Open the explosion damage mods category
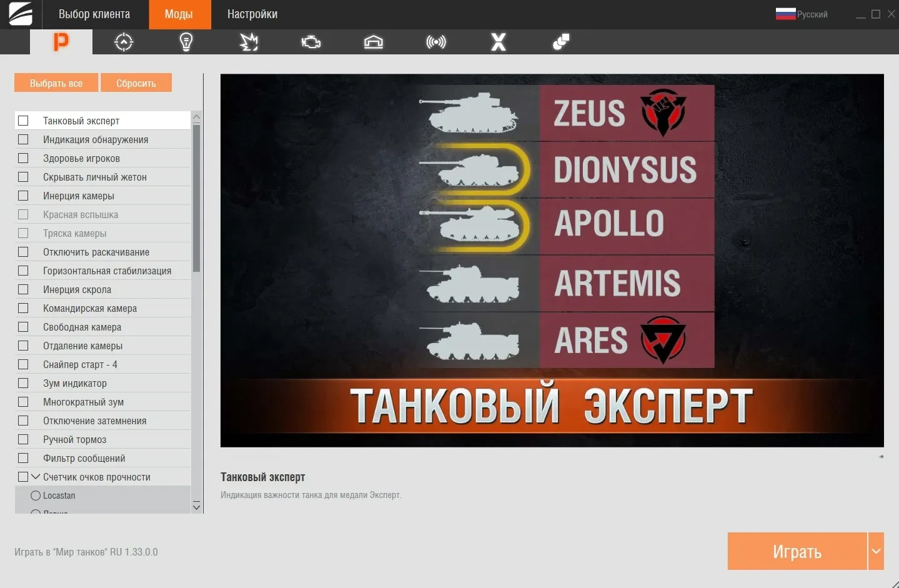 pos(249,42)
